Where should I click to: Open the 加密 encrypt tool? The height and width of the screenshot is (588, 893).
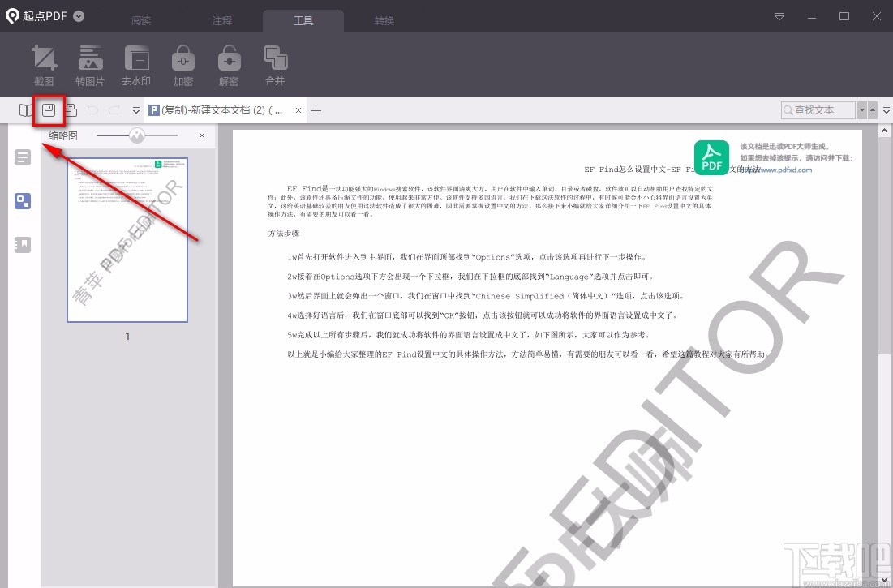[182, 65]
